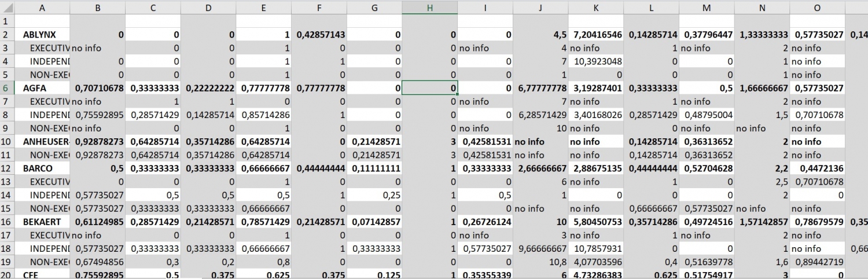
Task: Click cell with value 0,61124985
Action: pos(98,221)
